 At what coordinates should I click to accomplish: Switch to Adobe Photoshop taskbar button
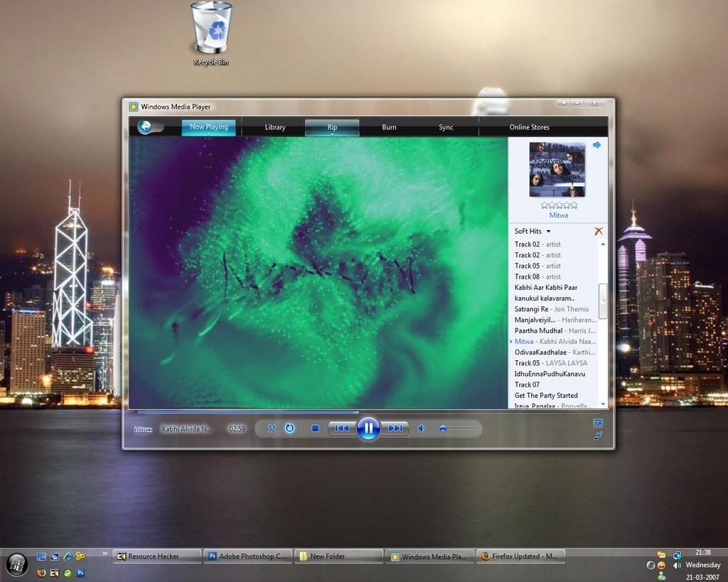[x=248, y=556]
